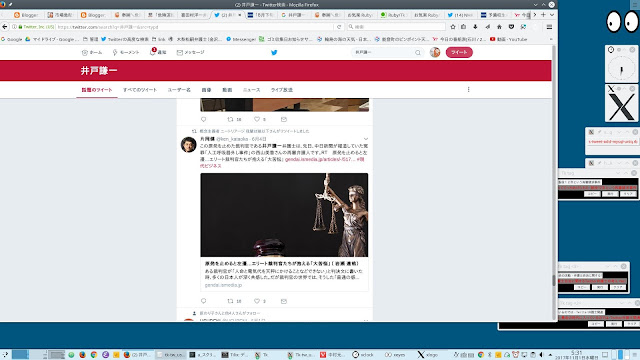Click the taskbar clock showing 5:31

[576, 355]
